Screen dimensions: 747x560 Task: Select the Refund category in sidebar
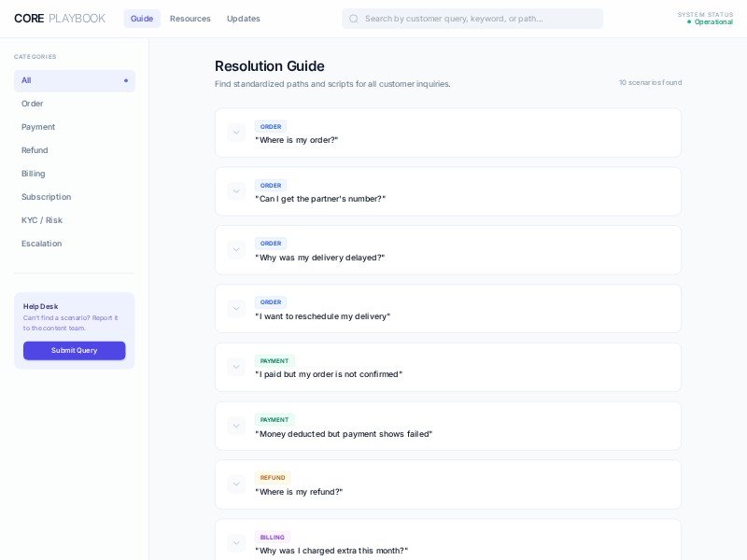(x=35, y=150)
